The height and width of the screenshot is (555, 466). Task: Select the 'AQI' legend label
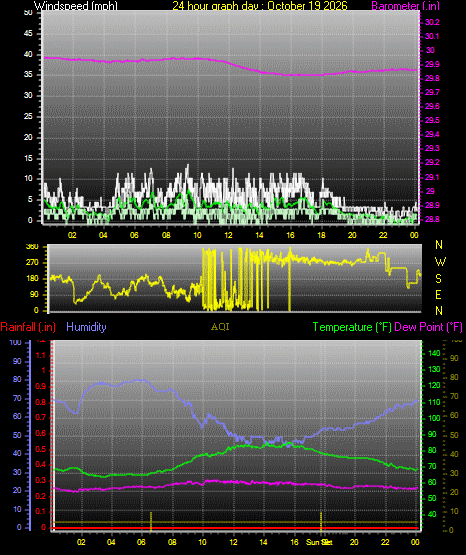(x=220, y=327)
